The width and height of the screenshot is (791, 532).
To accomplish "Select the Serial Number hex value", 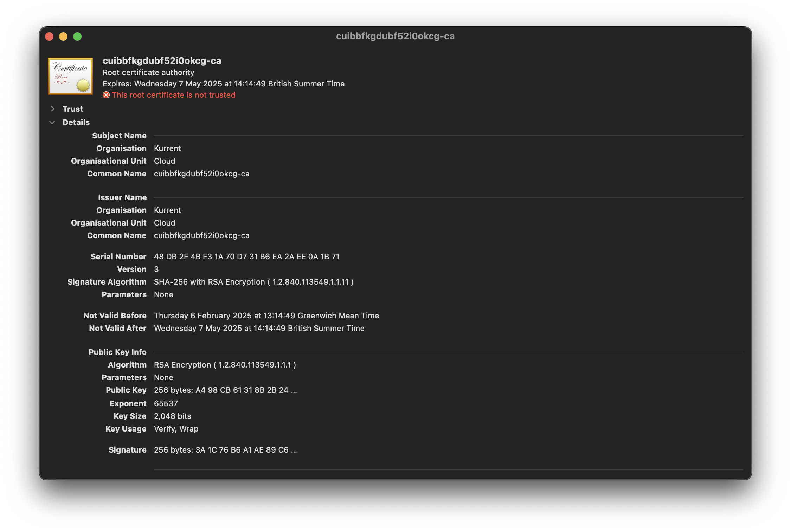I will (x=246, y=256).
